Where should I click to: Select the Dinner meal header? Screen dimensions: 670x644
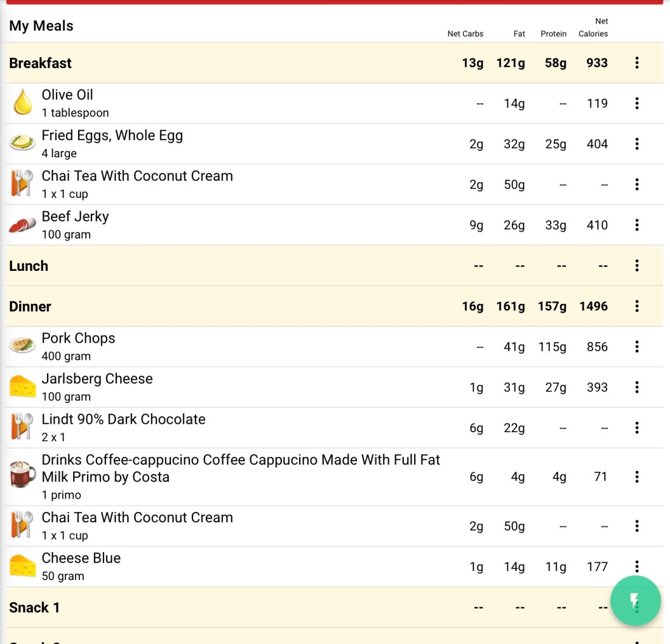click(30, 307)
